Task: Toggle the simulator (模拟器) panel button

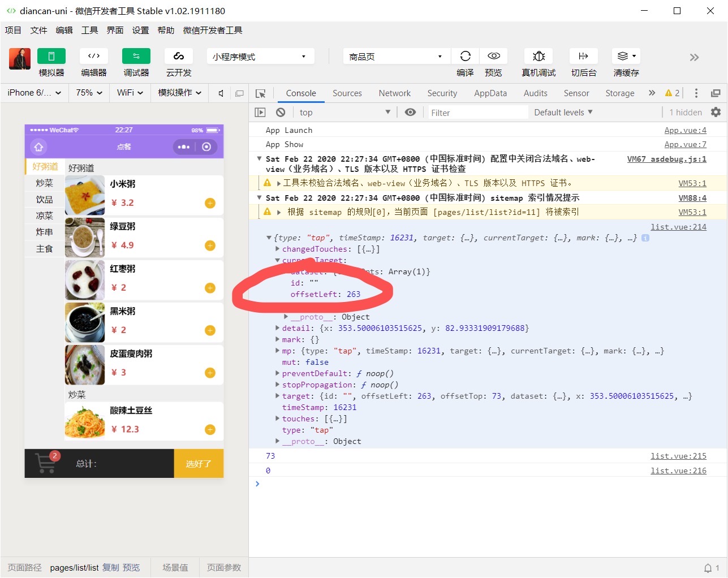Action: pyautogui.click(x=51, y=56)
